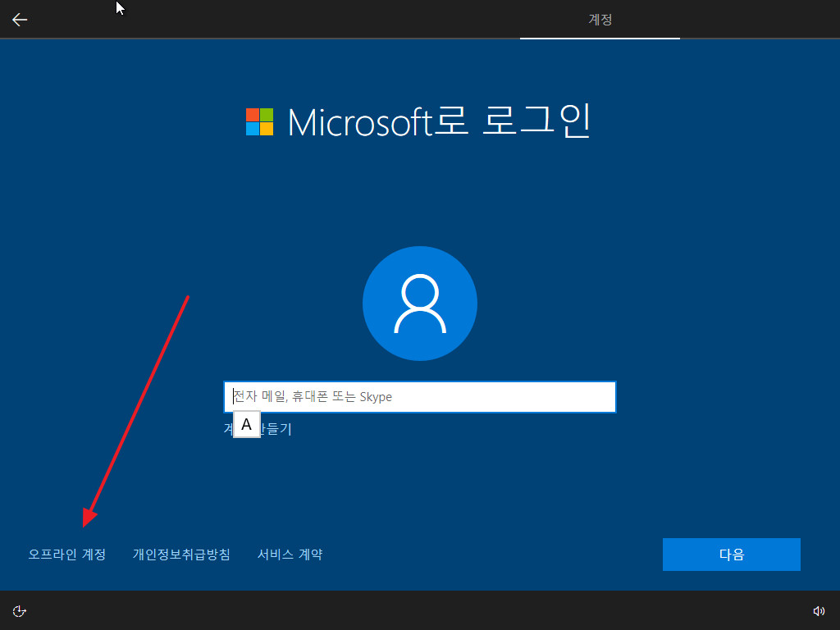Click the user avatar circle
This screenshot has height=630, width=840.
(420, 304)
